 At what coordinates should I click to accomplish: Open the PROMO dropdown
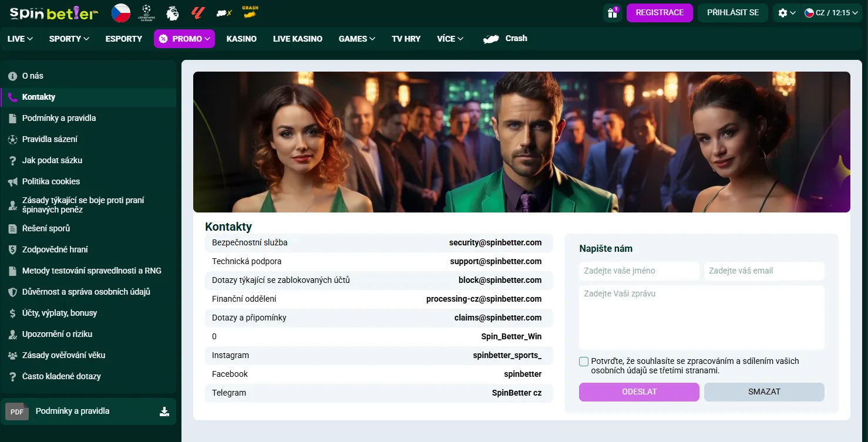[184, 39]
